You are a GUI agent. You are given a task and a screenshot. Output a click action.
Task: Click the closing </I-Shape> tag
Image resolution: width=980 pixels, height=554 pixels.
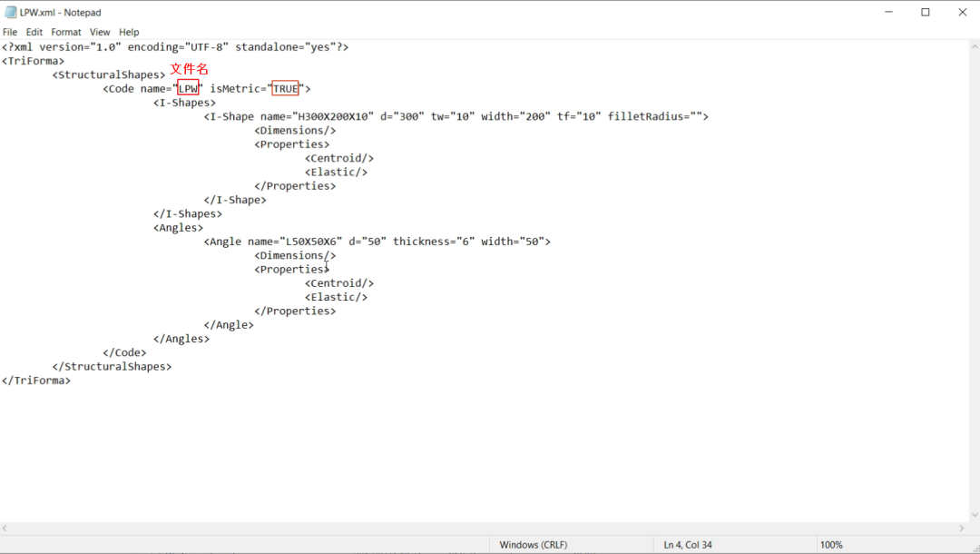point(235,200)
